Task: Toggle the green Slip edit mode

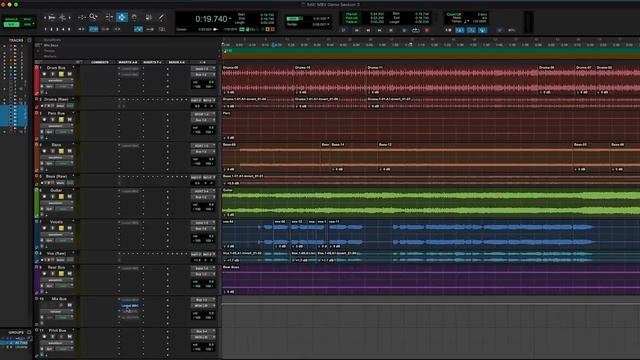Action: click(x=11, y=24)
